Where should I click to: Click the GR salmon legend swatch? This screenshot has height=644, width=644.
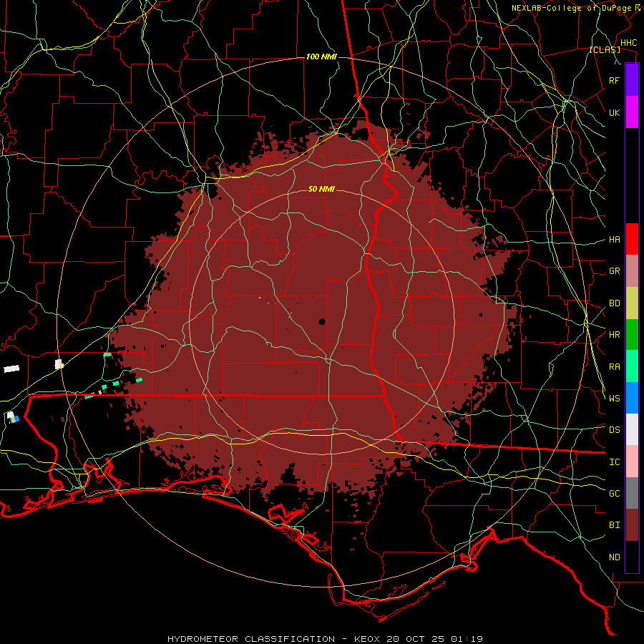632,271
